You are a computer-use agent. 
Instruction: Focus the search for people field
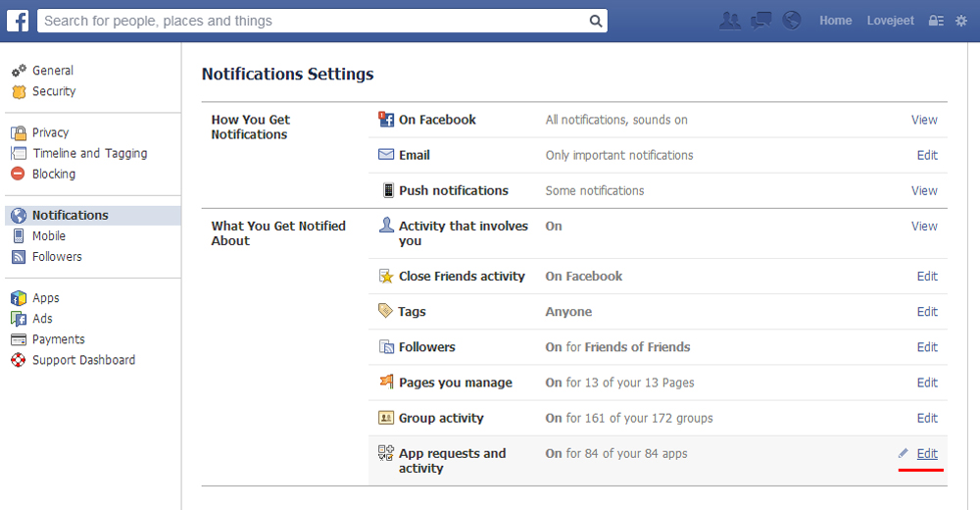[x=322, y=21]
